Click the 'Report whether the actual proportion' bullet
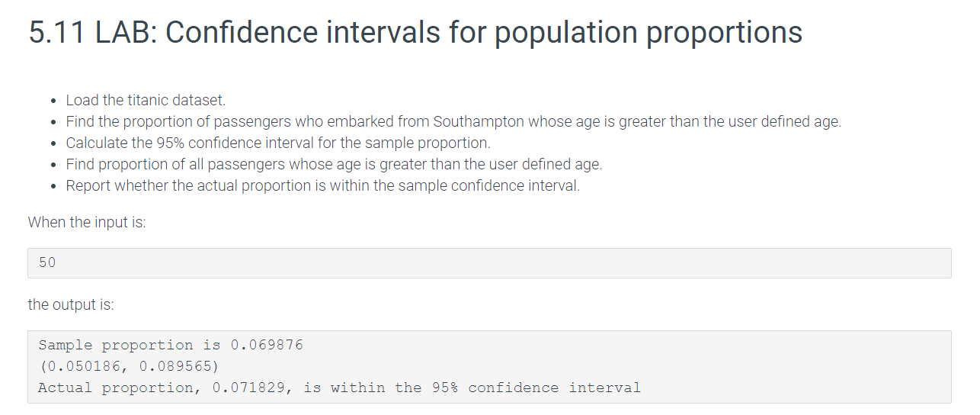 point(323,185)
